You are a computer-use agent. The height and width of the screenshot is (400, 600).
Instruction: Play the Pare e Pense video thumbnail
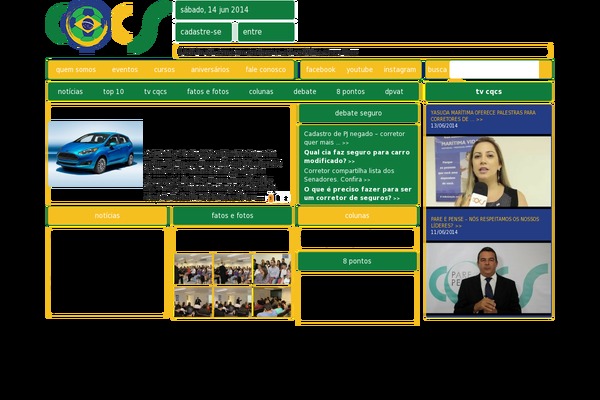[x=489, y=278]
